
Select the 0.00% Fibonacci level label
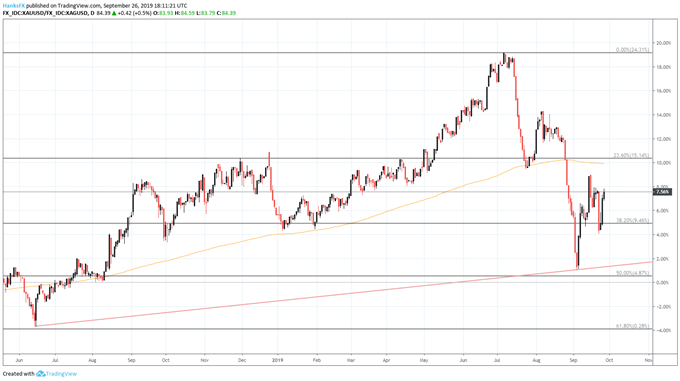pos(632,50)
